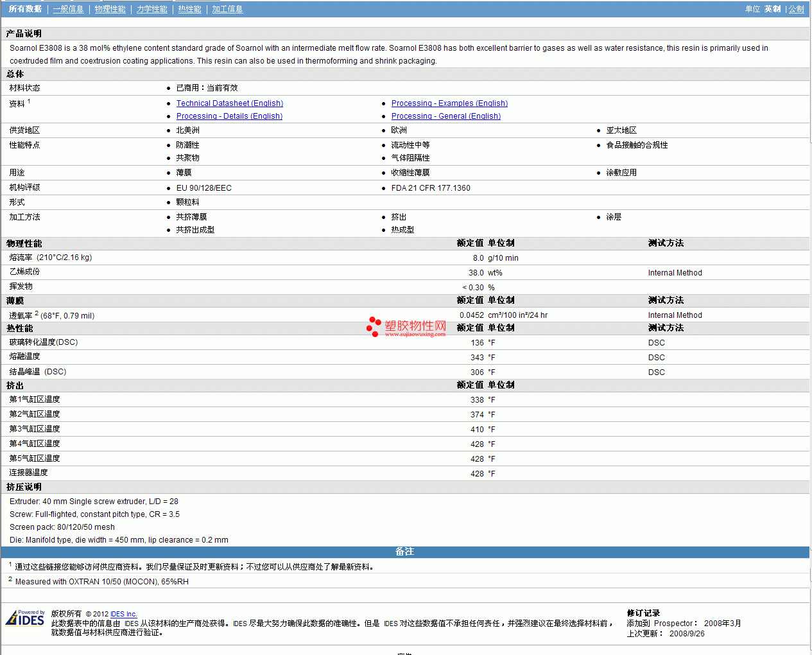Click the 共挤出成型 processing method

coord(195,230)
